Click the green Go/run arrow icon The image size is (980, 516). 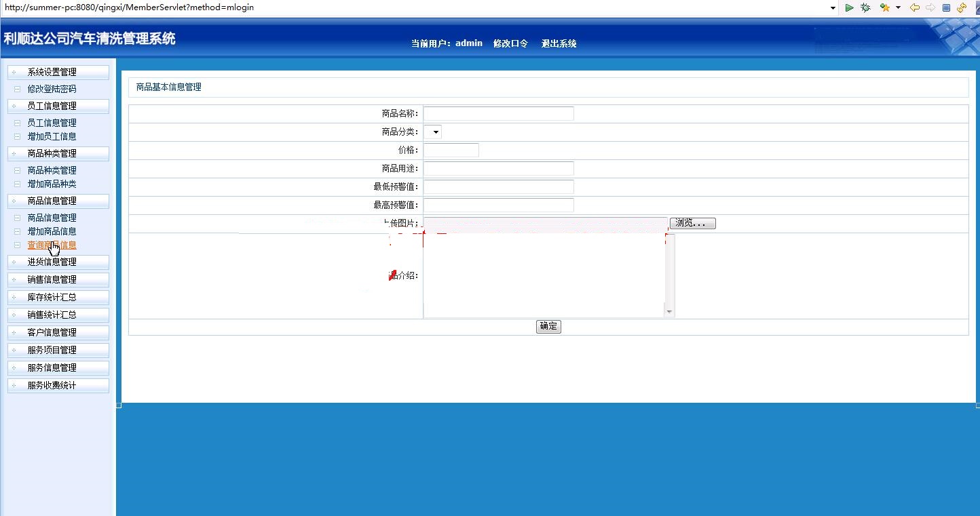[849, 7]
